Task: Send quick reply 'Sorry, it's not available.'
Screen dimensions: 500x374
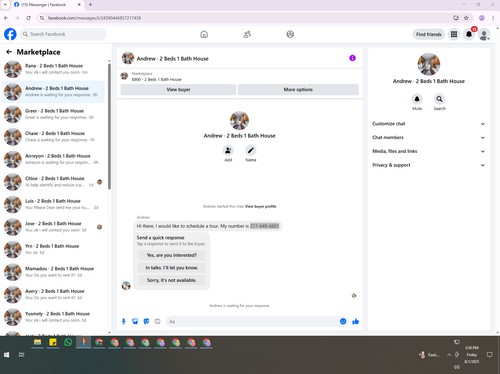Action: click(x=172, y=280)
